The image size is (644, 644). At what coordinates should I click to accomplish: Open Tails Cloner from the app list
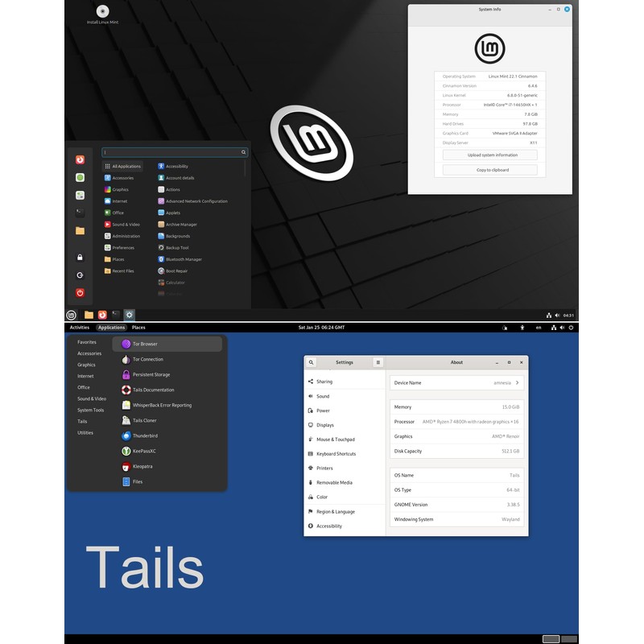point(144,420)
